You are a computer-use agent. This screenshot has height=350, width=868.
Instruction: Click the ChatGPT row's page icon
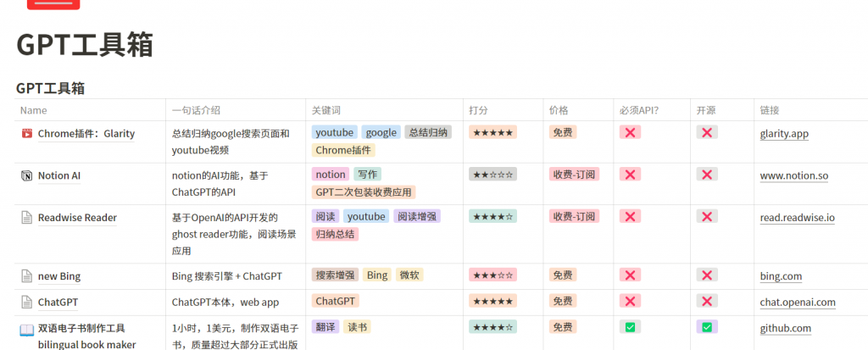26,303
